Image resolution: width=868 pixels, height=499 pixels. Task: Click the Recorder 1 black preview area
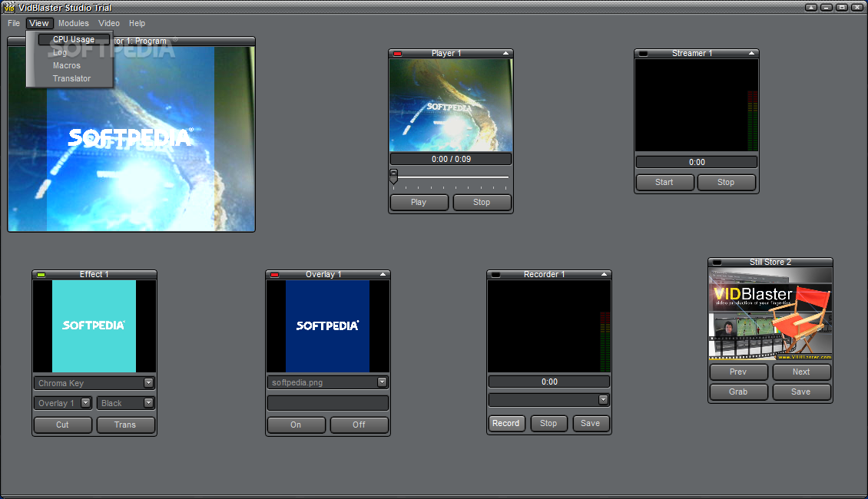click(549, 326)
